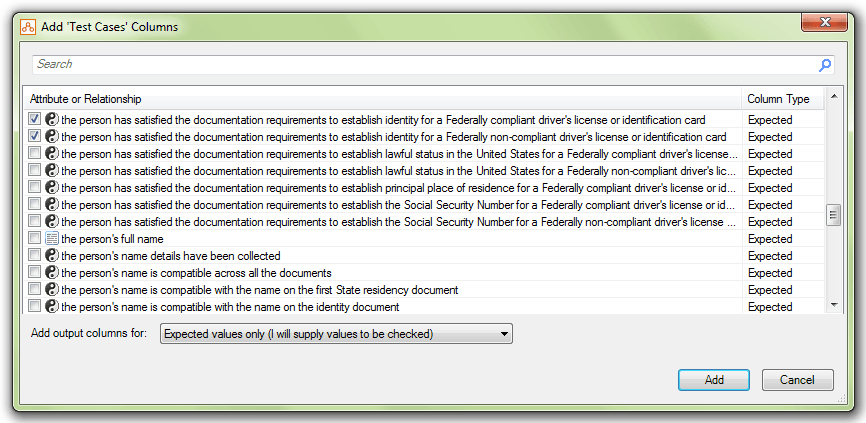
Task: Click the list scrollbar up arrow
Action: point(833,97)
